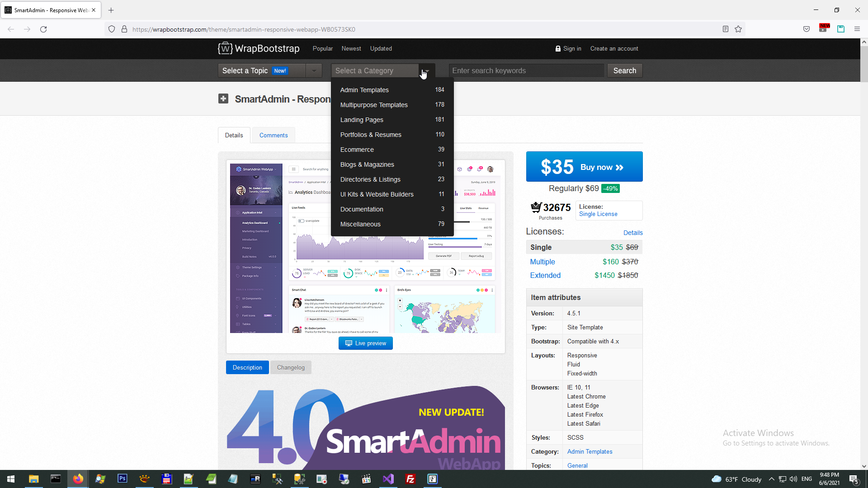Click the plus icon beside SmartAdmin title

223,99
